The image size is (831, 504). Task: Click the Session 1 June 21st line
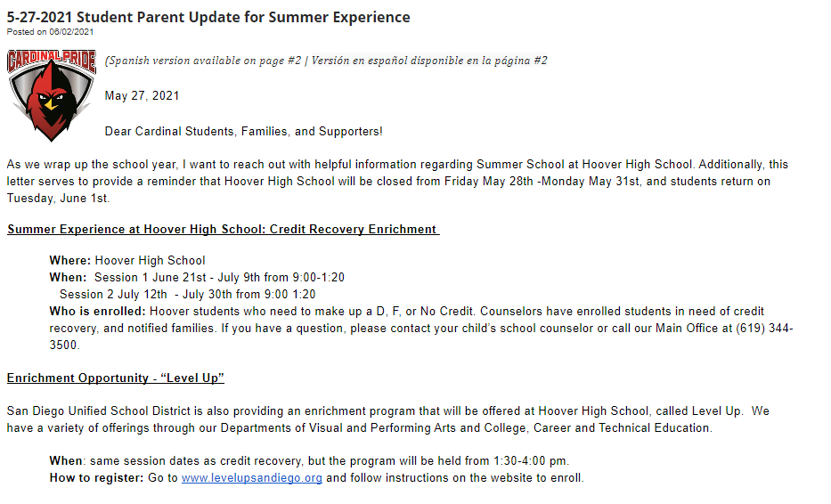(x=219, y=278)
